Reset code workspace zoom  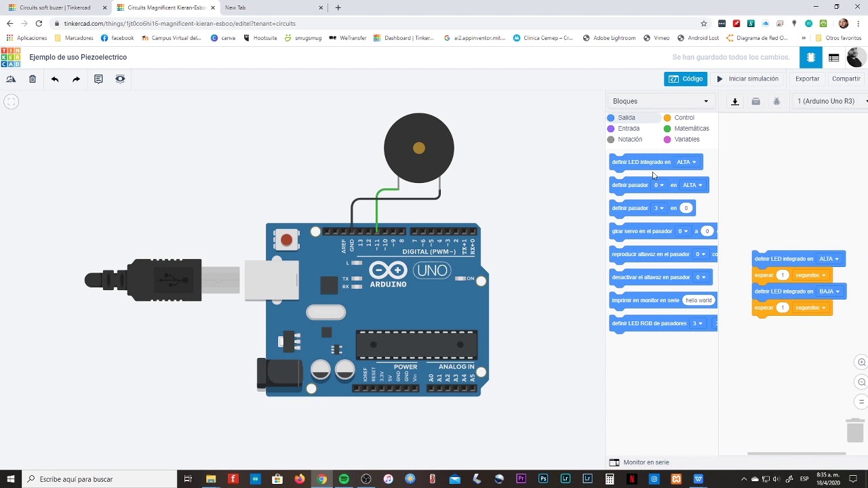[862, 402]
